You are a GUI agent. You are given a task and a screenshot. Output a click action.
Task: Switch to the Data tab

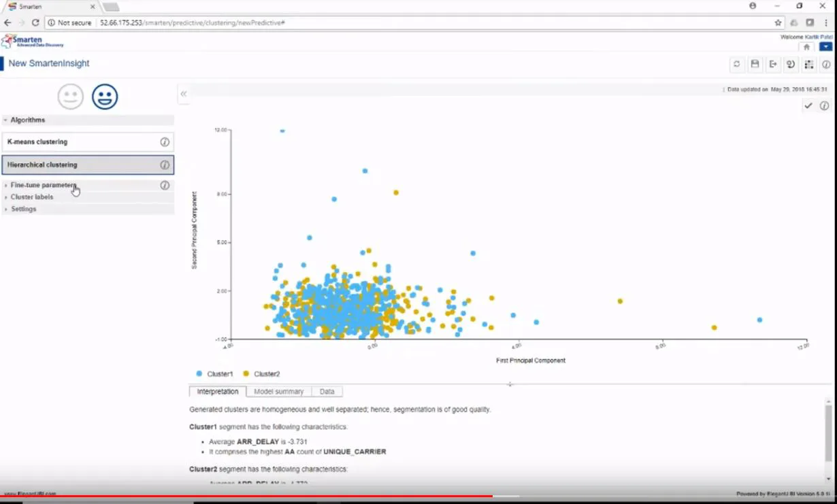pyautogui.click(x=327, y=392)
